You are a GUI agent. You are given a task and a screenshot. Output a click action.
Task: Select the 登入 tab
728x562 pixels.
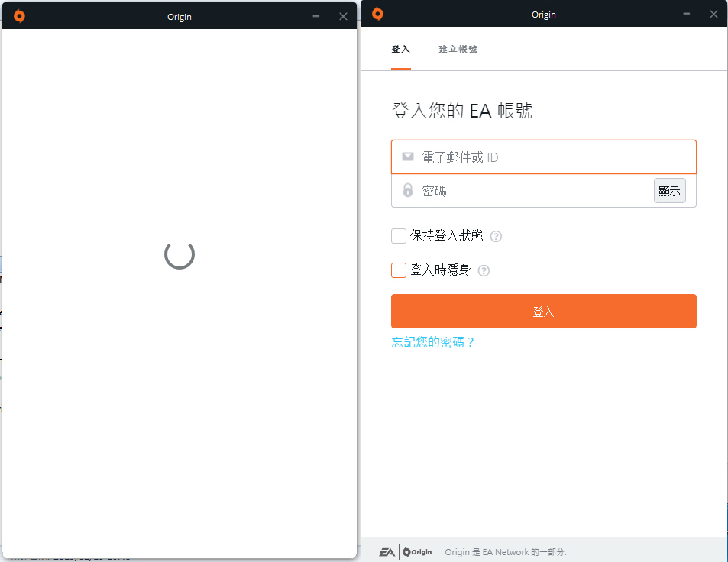click(400, 48)
